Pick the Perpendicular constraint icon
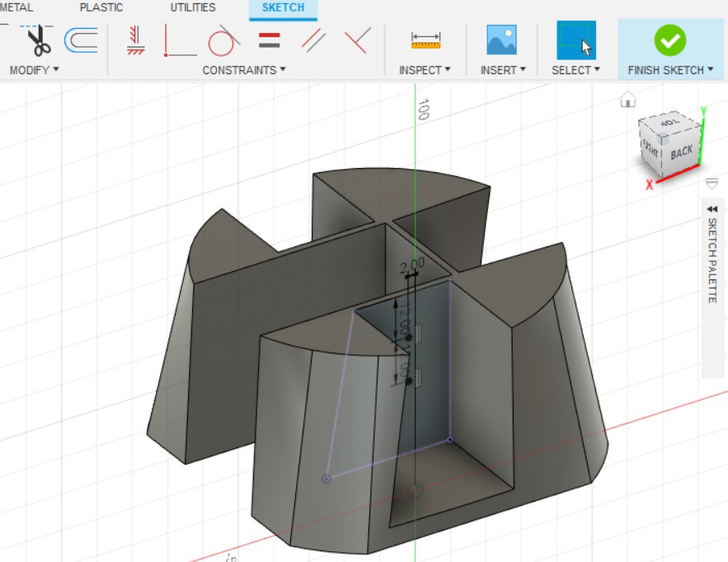This screenshot has width=728, height=562. pos(356,40)
